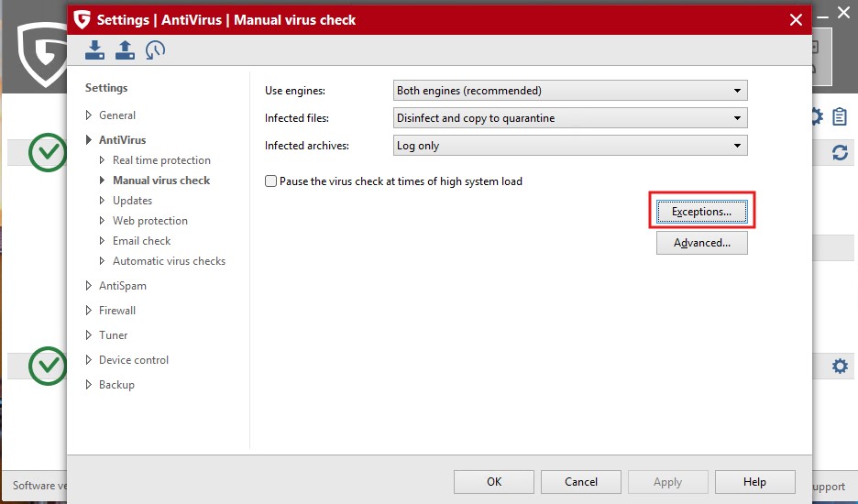Select the AntiVirus settings category
Screen dimensions: 858x504
point(123,139)
